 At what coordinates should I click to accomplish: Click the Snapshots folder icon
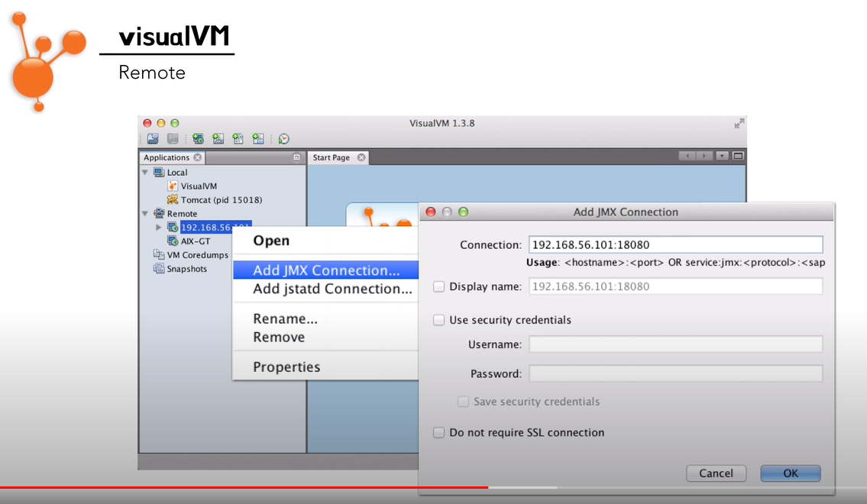point(159,269)
